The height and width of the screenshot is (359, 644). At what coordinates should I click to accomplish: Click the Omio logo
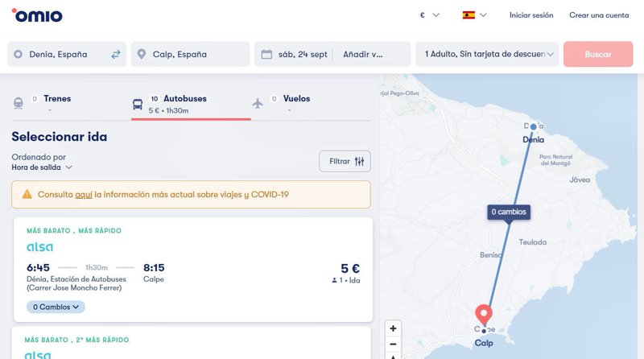pos(37,14)
